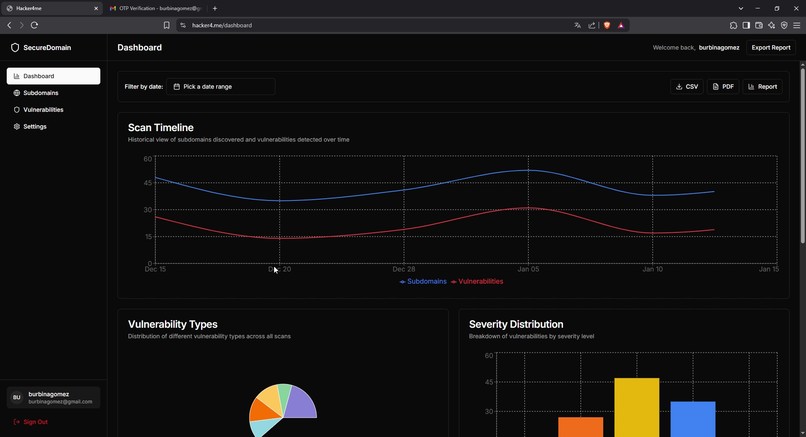Viewport: 806px width, 437px height.
Task: Go to the Subdomains page in sidebar
Action: 53,93
